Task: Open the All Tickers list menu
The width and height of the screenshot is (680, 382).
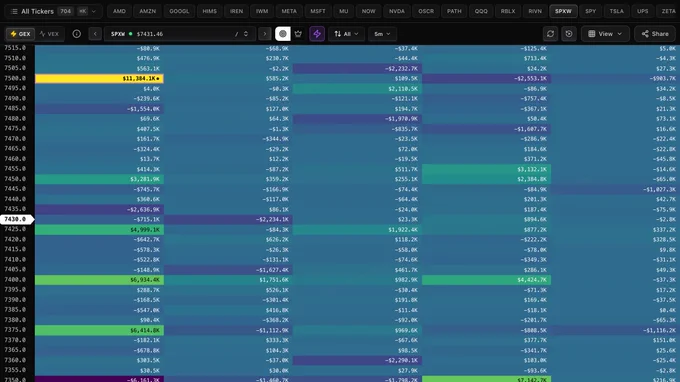Action: coord(54,11)
